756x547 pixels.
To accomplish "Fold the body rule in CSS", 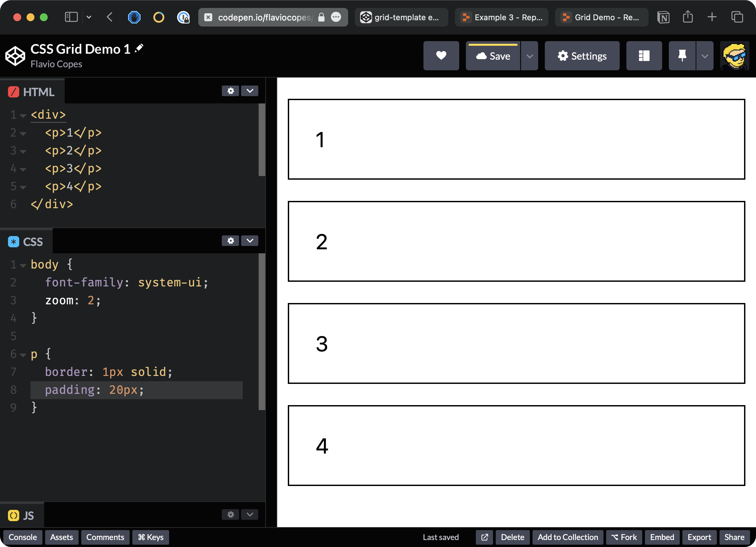I will (x=23, y=266).
